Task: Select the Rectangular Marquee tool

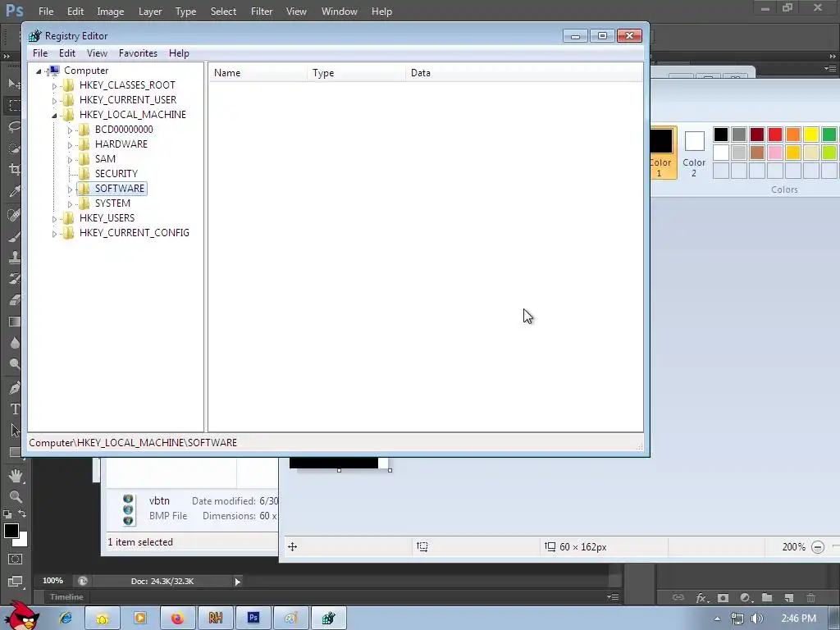Action: (14, 105)
